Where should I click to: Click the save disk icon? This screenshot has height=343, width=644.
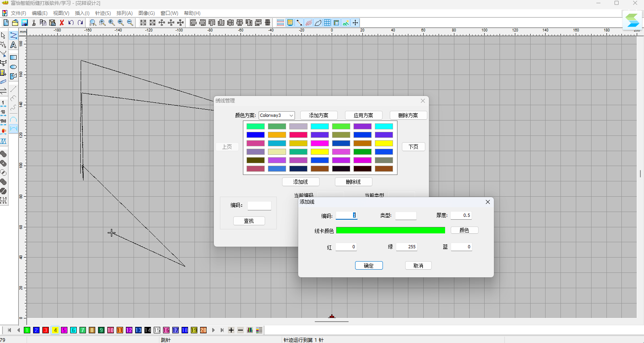tap(24, 23)
